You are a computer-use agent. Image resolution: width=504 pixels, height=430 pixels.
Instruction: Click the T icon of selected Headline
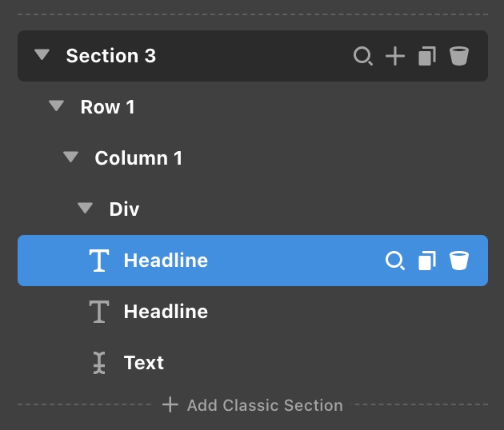tap(99, 261)
